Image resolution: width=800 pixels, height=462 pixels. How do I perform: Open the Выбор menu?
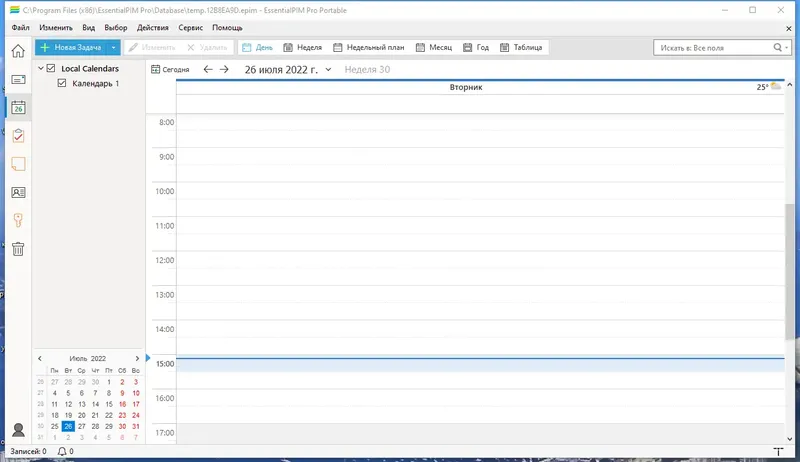click(x=115, y=28)
